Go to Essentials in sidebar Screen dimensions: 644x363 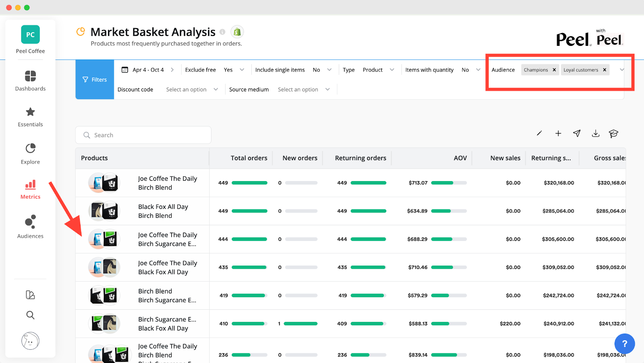point(30,117)
